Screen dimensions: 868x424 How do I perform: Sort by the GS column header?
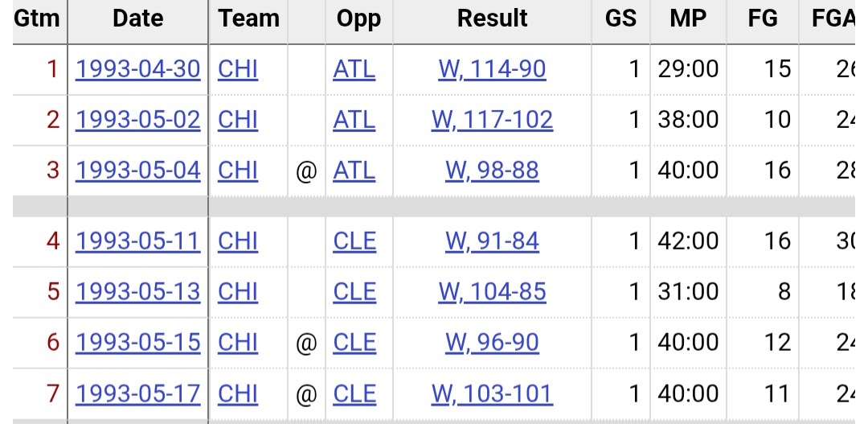(x=620, y=19)
